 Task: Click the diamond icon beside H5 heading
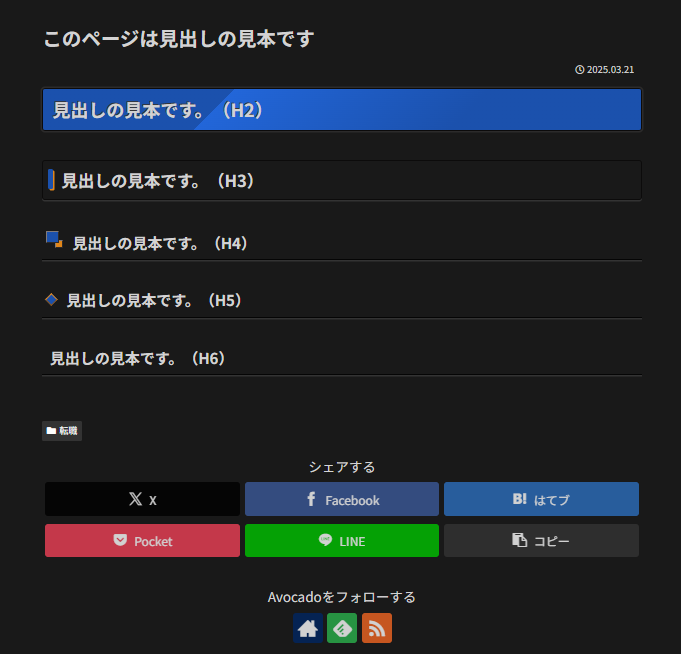51,299
